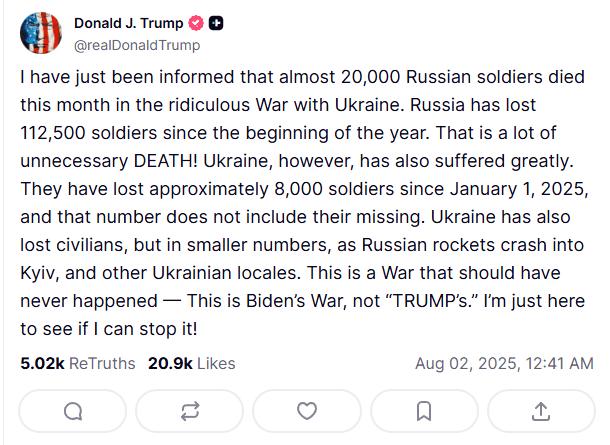Like the post with the heart icon
This screenshot has height=445, width=610.
point(307,411)
